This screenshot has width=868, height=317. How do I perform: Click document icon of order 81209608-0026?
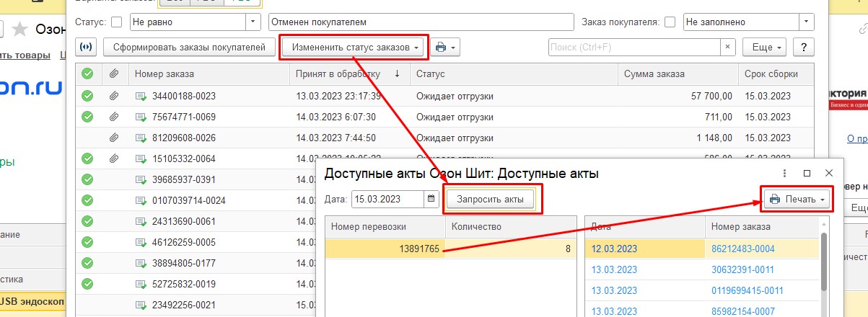point(141,138)
